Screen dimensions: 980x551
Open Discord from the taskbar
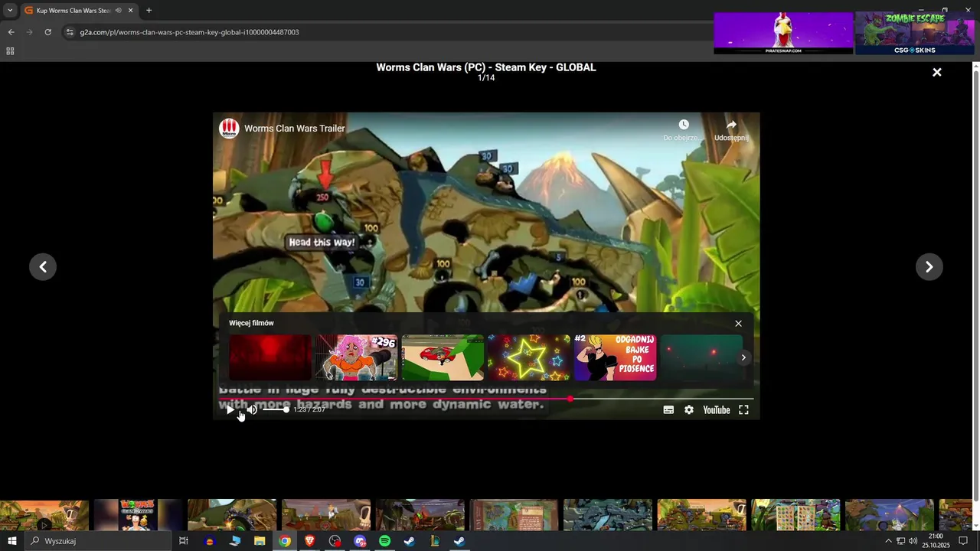click(x=360, y=541)
